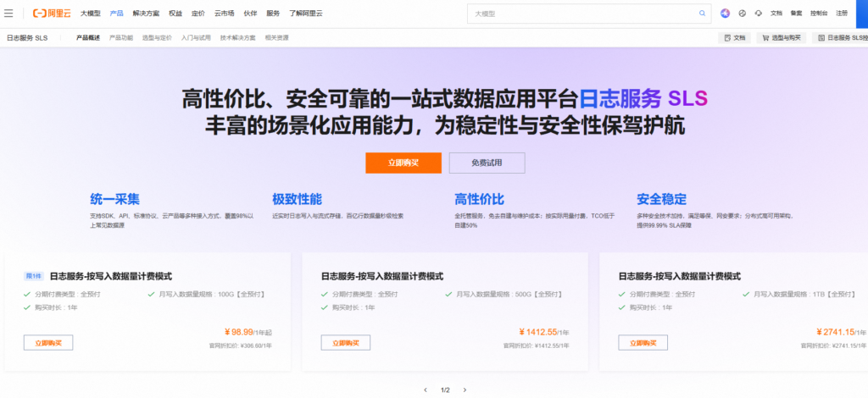
Task: Open the 定价 menu
Action: 198,14
